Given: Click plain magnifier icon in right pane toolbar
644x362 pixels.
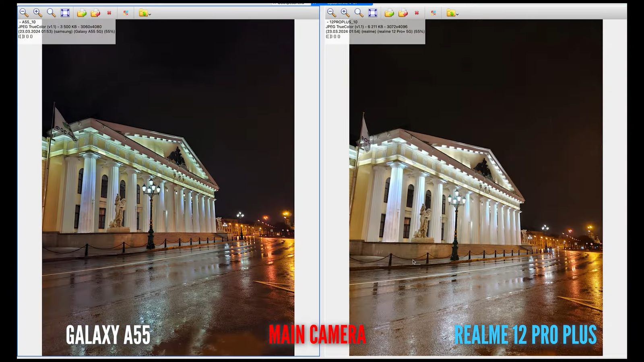Looking at the screenshot, I should (359, 13).
